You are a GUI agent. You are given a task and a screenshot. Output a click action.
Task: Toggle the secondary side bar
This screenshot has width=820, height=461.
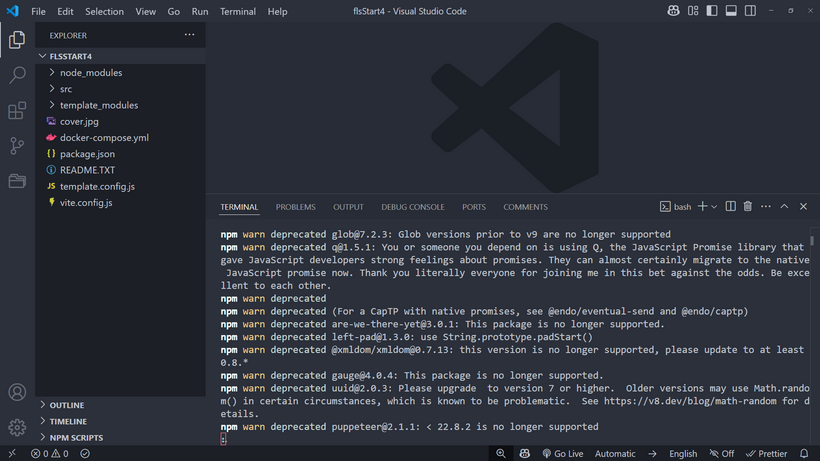[x=750, y=11]
